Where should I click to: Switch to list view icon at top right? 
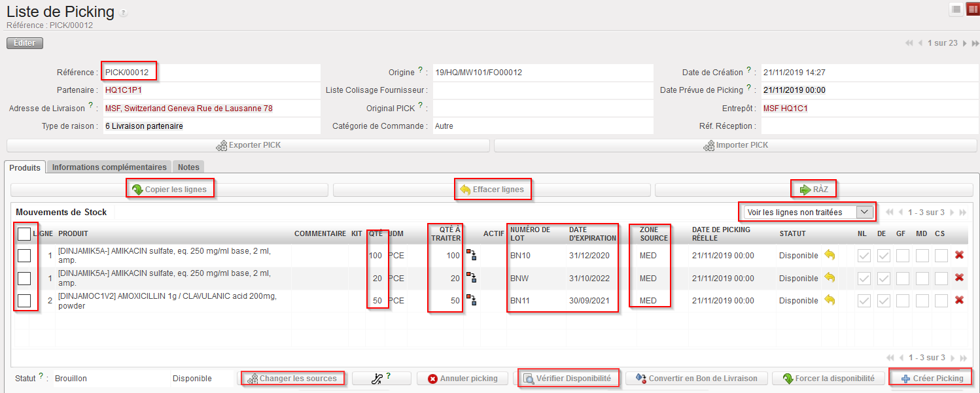click(956, 9)
